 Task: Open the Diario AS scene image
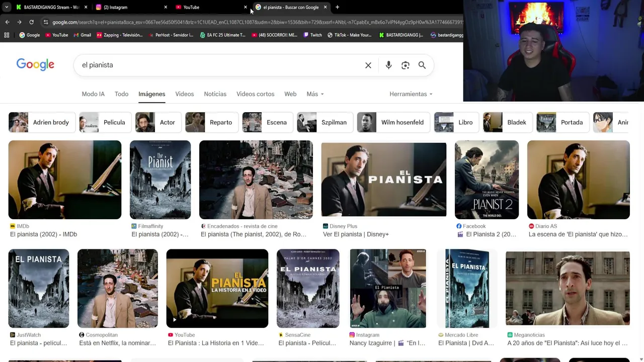(x=578, y=179)
